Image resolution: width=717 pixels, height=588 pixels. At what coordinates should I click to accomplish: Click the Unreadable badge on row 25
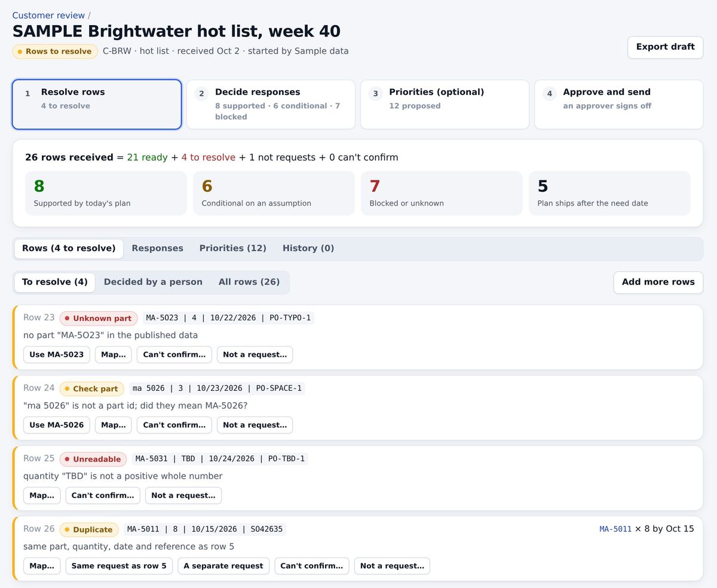pos(93,460)
